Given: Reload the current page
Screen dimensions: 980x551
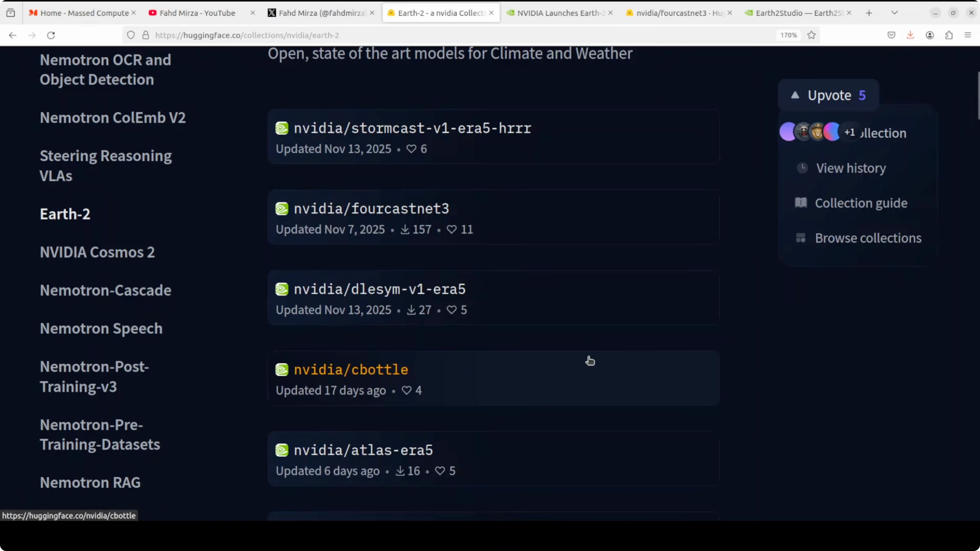Looking at the screenshot, I should pyautogui.click(x=51, y=35).
